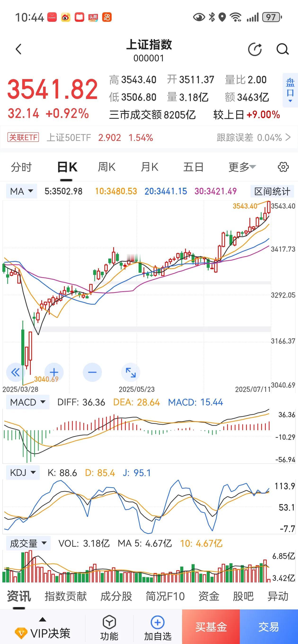Tap the MA 20:3441.15 value
Screen dimensions: 298x644
[x=166, y=191]
